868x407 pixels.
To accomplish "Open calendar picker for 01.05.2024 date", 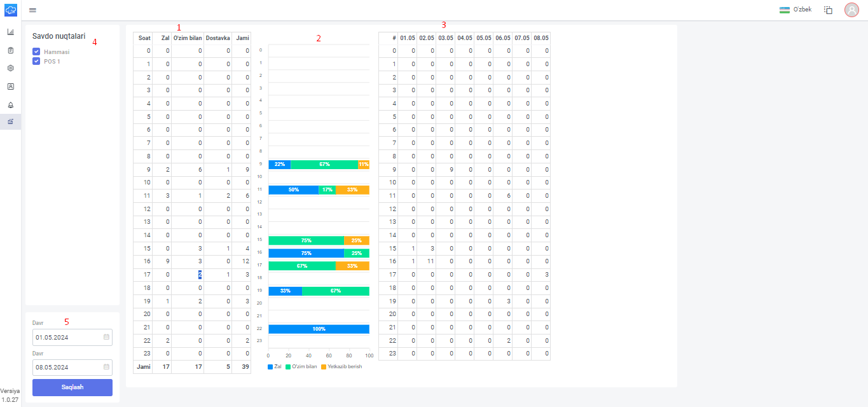I will click(x=107, y=337).
